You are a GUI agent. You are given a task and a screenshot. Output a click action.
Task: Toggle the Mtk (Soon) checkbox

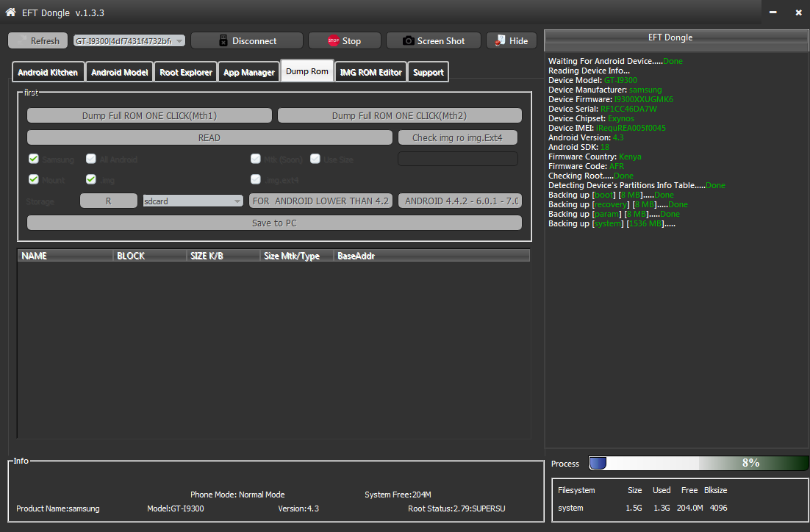(255, 159)
